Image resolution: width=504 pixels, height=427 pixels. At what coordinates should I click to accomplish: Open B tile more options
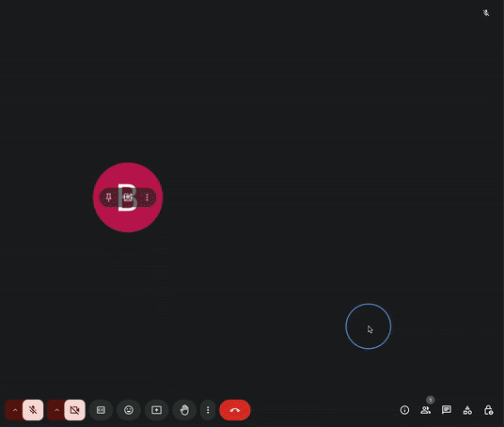pos(147,198)
